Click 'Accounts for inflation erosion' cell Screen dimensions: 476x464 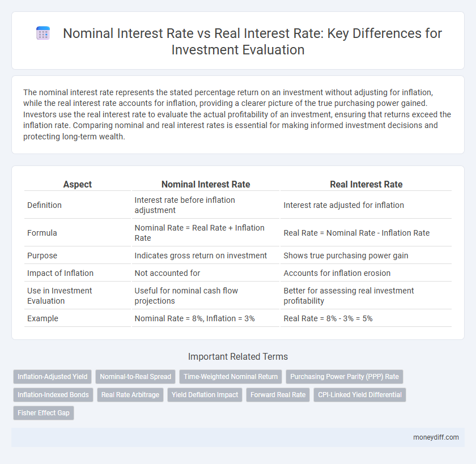[x=366, y=273]
